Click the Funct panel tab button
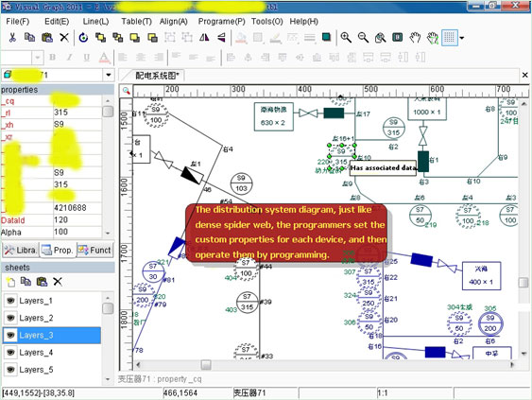This screenshot has height=400, width=532. pyautogui.click(x=94, y=251)
